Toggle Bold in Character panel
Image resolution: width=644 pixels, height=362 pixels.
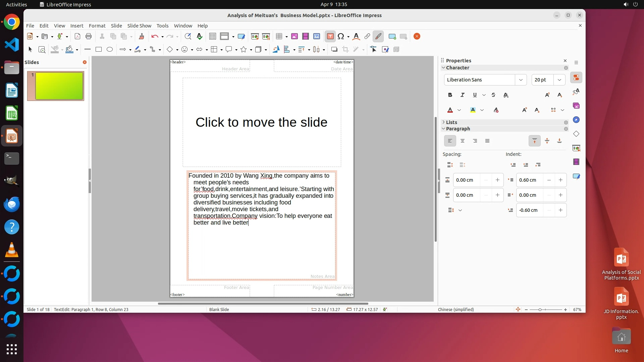click(450, 95)
